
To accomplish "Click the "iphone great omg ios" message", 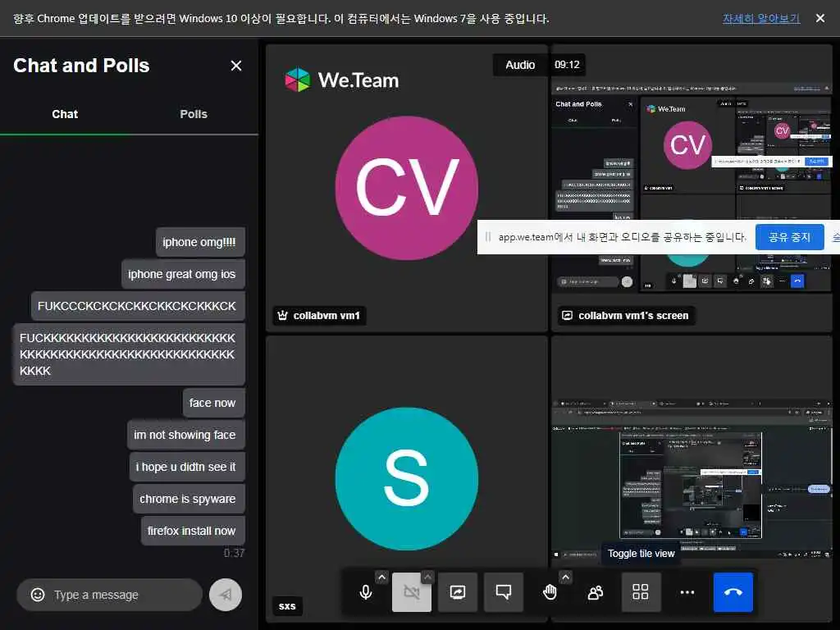I will point(183,274).
